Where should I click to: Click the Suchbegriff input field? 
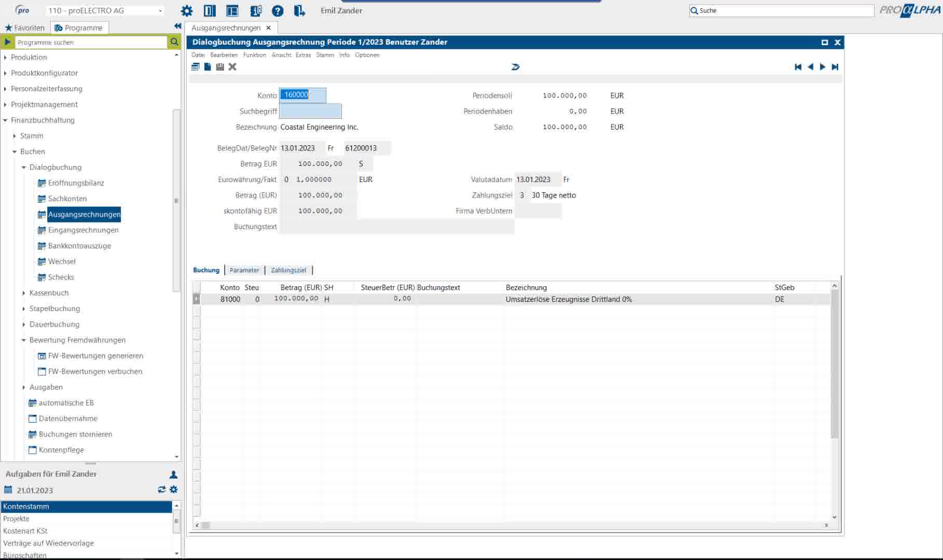pos(310,111)
